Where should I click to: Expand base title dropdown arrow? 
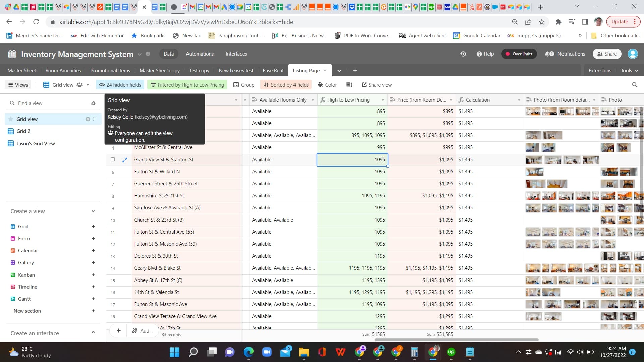(140, 54)
